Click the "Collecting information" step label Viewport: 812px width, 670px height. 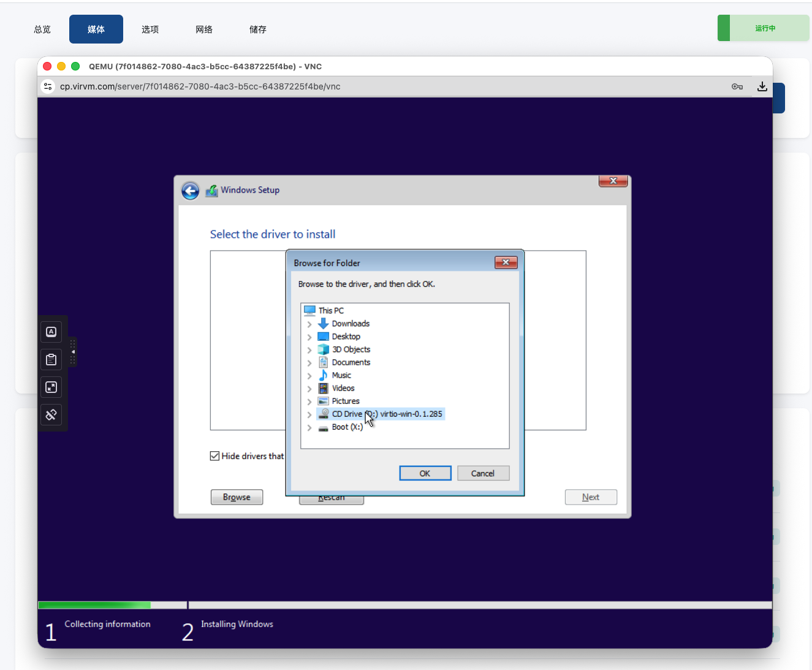108,624
